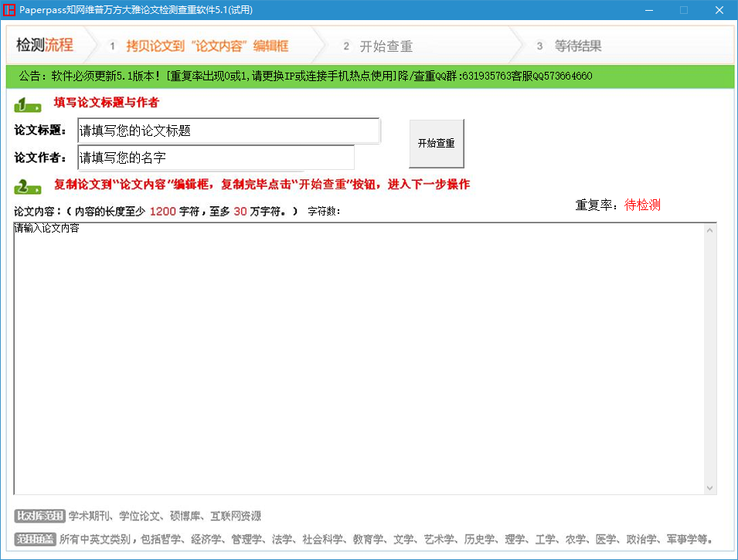
Task: Click the Paperpass app logo in title bar
Action: (x=9, y=9)
